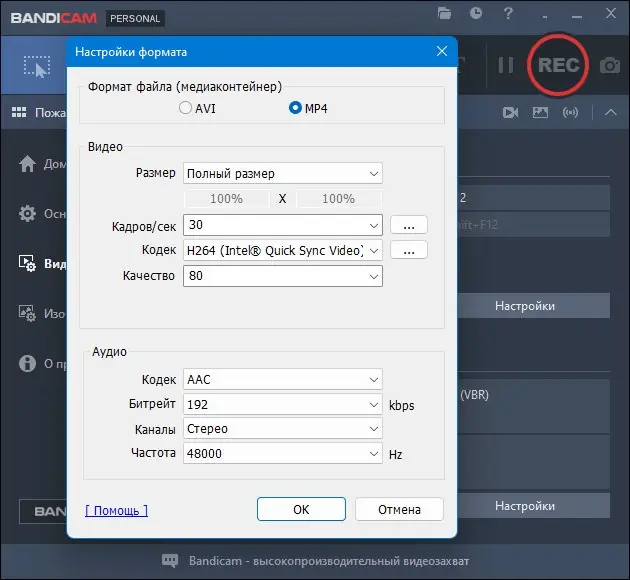This screenshot has width=630, height=580.
Task: Select the AVI file format radio button
Action: (185, 108)
